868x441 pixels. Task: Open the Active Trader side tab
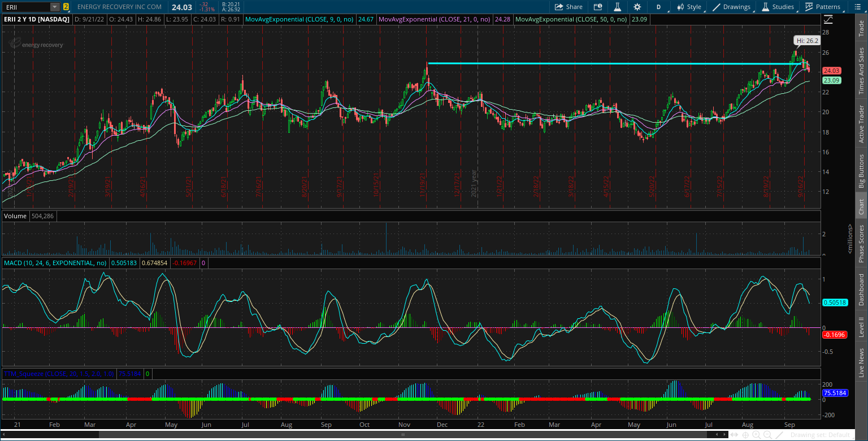point(861,124)
